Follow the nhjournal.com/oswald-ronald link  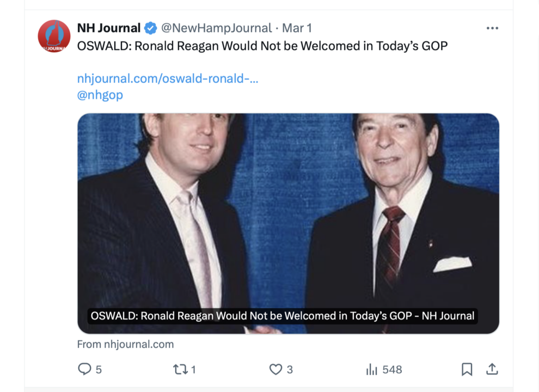[x=168, y=78]
